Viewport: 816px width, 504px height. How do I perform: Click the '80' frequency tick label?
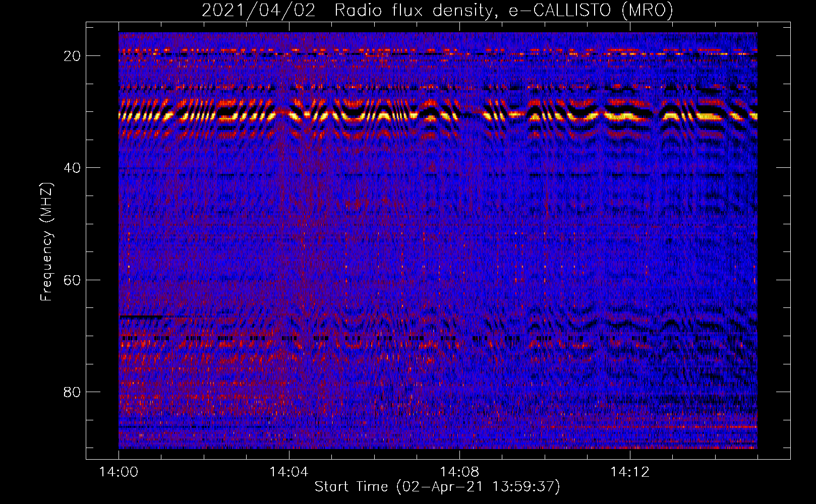click(x=72, y=392)
